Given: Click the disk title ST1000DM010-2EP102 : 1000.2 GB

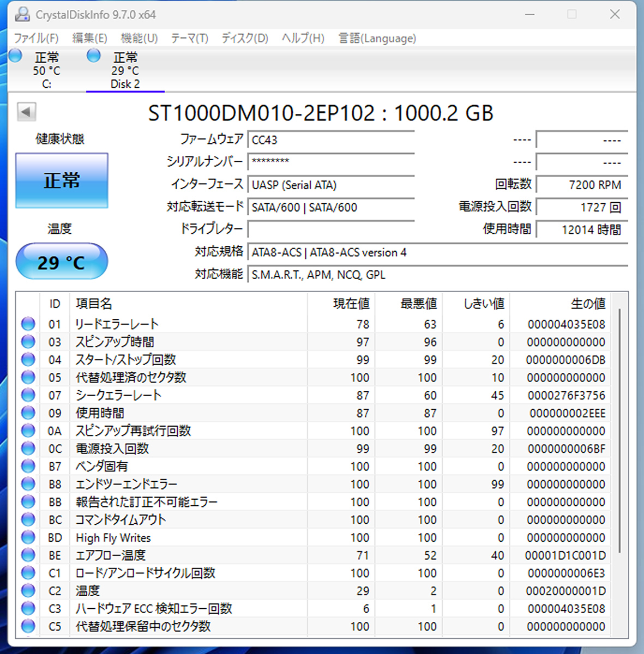Looking at the screenshot, I should (x=321, y=113).
